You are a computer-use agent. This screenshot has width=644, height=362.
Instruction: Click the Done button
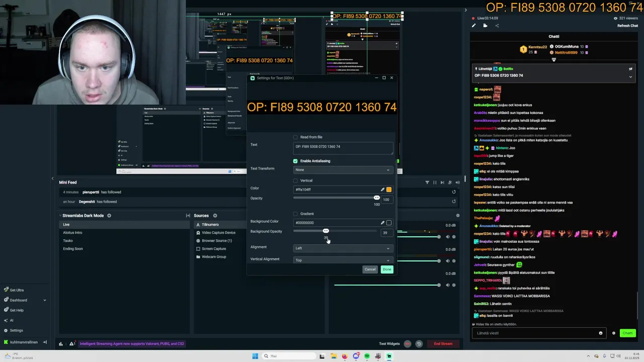click(387, 269)
